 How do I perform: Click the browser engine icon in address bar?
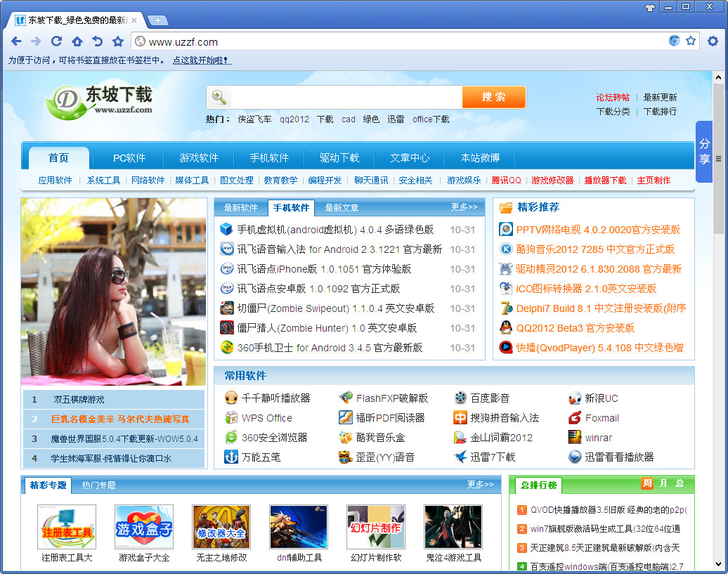674,41
